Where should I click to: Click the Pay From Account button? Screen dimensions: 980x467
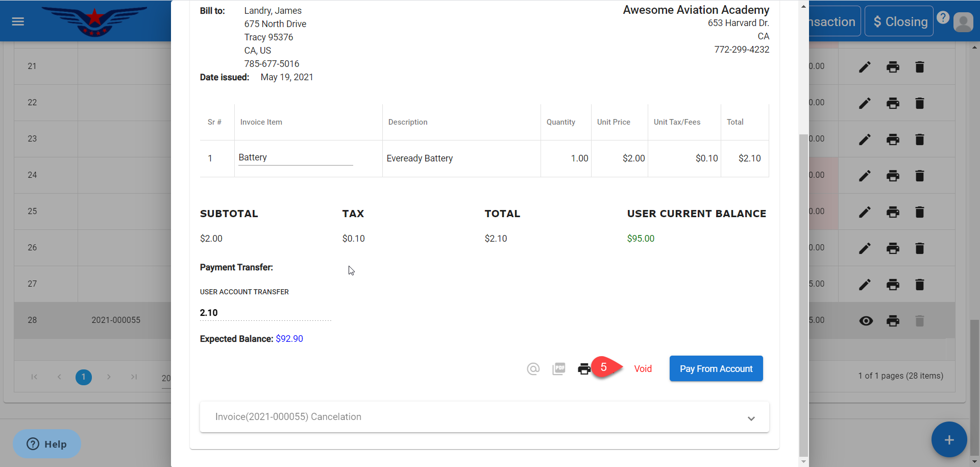(716, 369)
